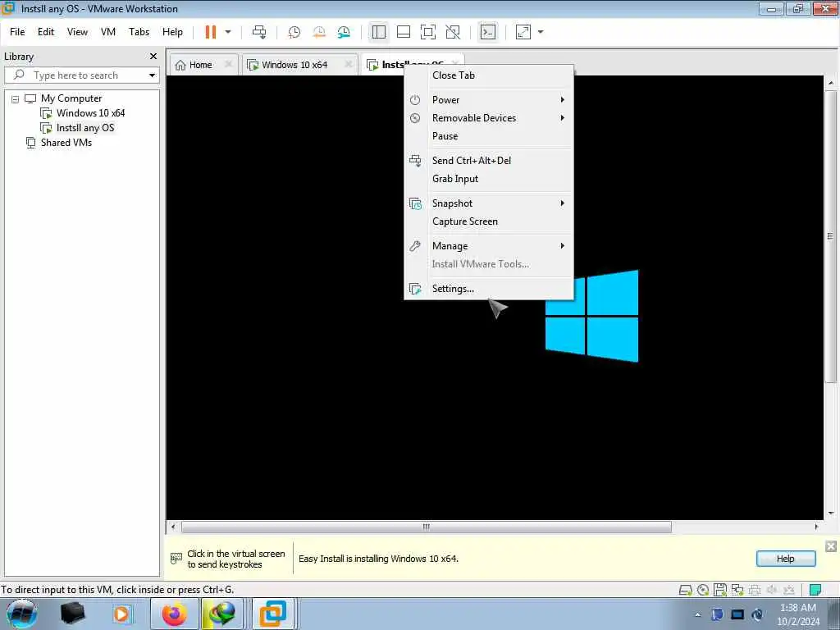
Task: Open the Edit menu
Action: (46, 32)
